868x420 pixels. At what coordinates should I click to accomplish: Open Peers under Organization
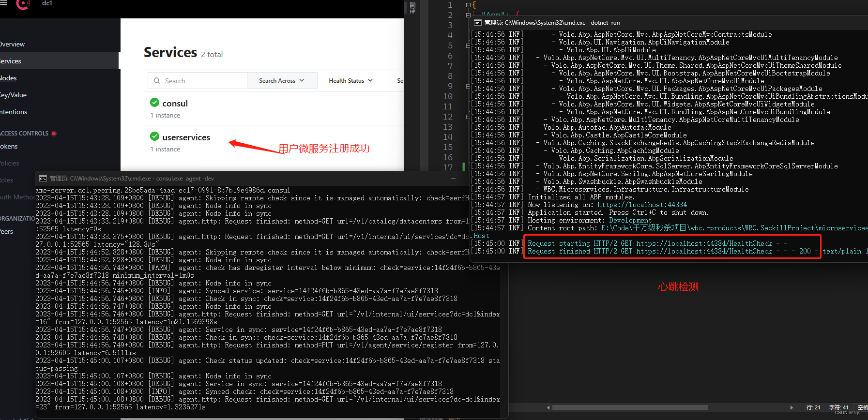7,231
